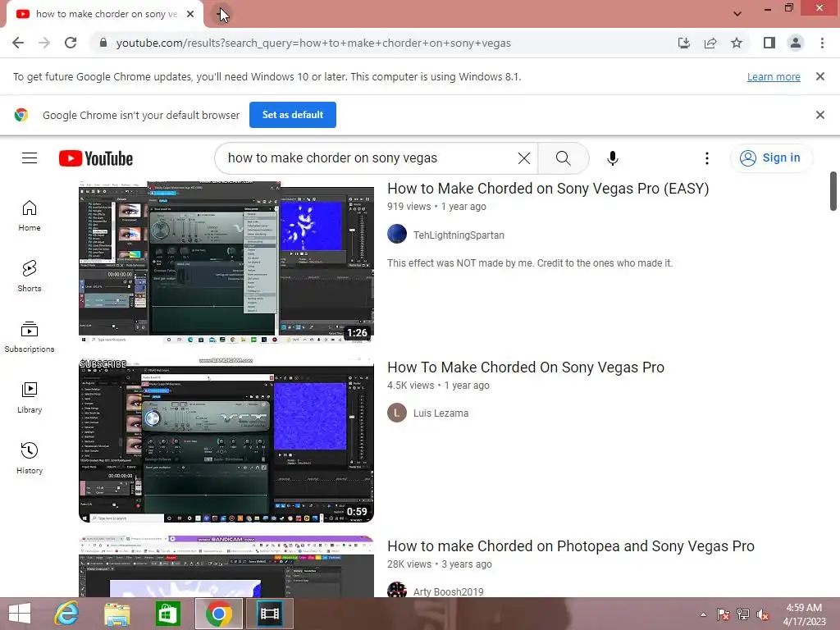Open title 'How To Make Chorded On Sony Vegas Pro'

526,367
